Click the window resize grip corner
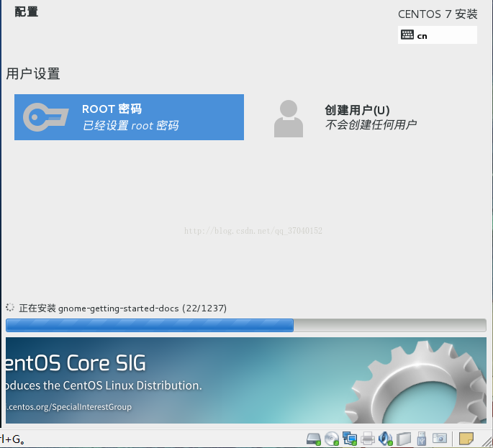Screen dimensions: 493x448 coord(487,441)
